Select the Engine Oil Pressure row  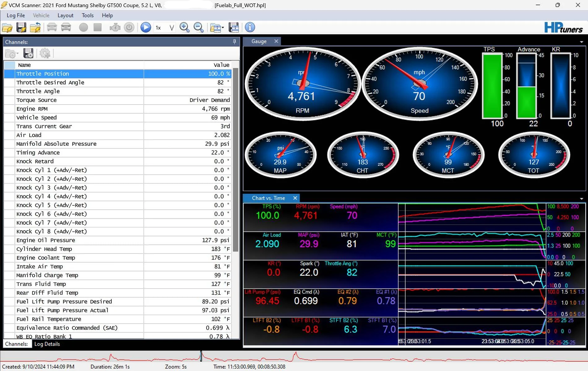[118, 240]
